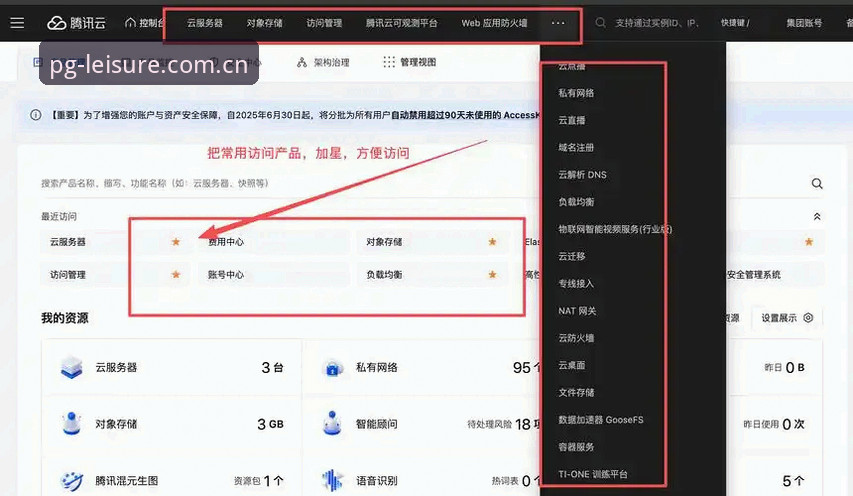Screen dimensions: 853x496
Task: Click the top bar search magnifier icon
Action: pos(600,23)
